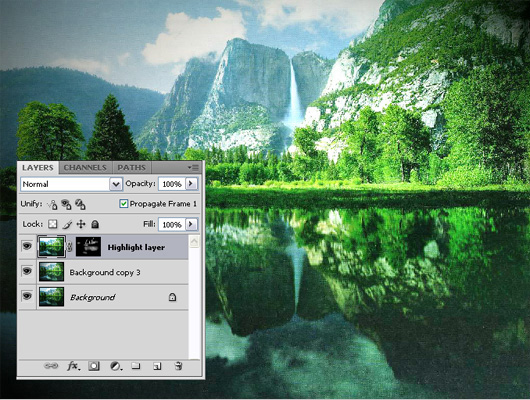Switch to the Channels tab
Image resolution: width=530 pixels, height=400 pixels.
coord(85,167)
